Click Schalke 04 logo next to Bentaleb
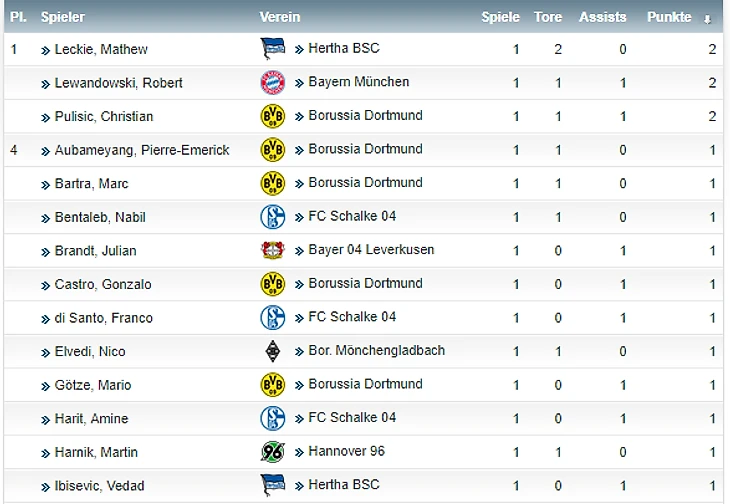Image resolution: width=730 pixels, height=504 pixels. 272,216
